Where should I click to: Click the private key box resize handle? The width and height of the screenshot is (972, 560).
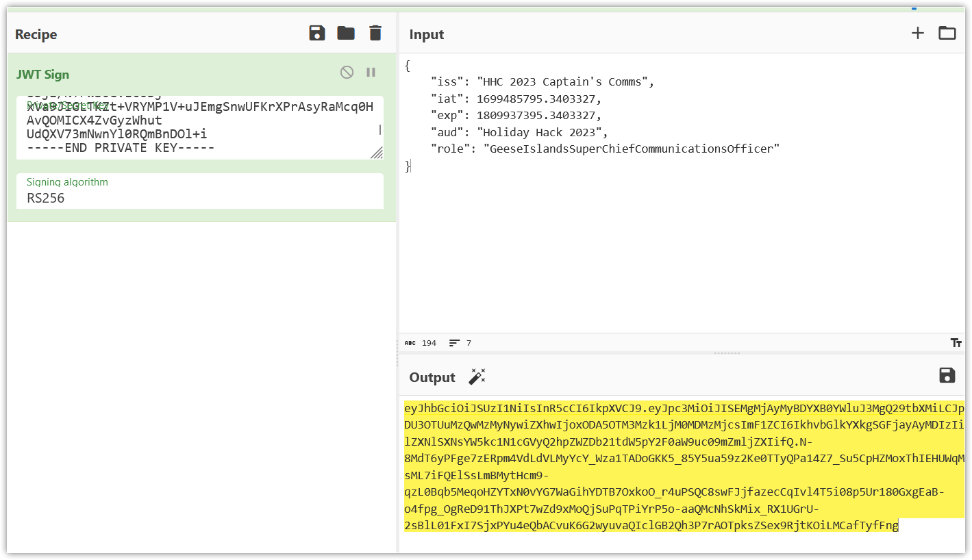click(x=377, y=153)
